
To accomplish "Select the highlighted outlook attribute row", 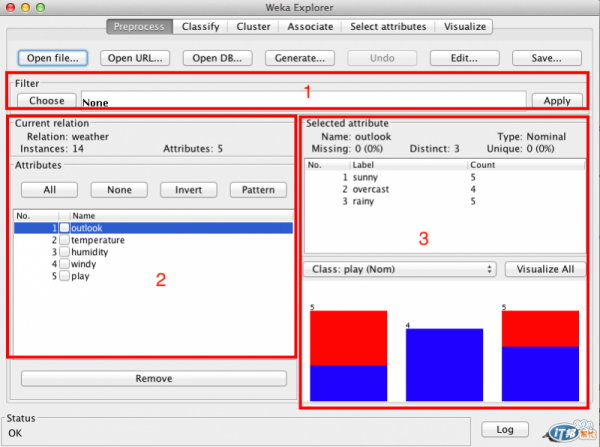I will [x=153, y=228].
